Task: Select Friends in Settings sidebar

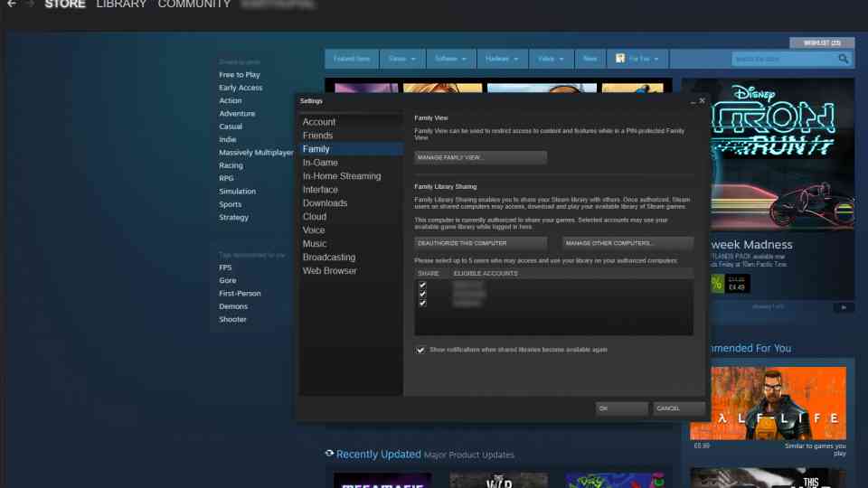Action: pyautogui.click(x=351, y=136)
